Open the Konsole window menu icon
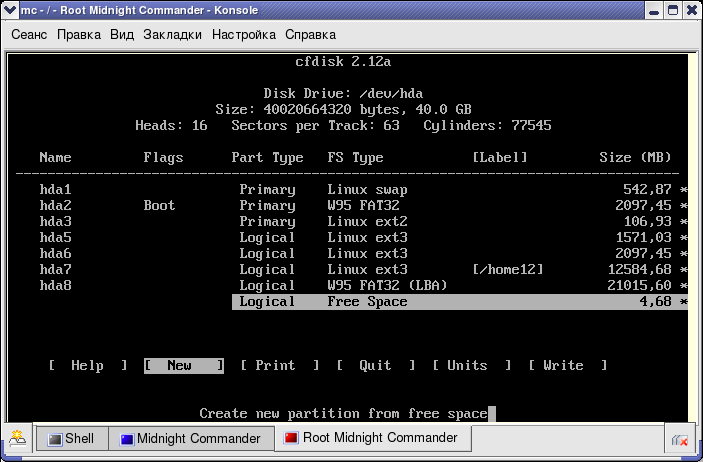The height and width of the screenshot is (462, 703). (x=9, y=9)
